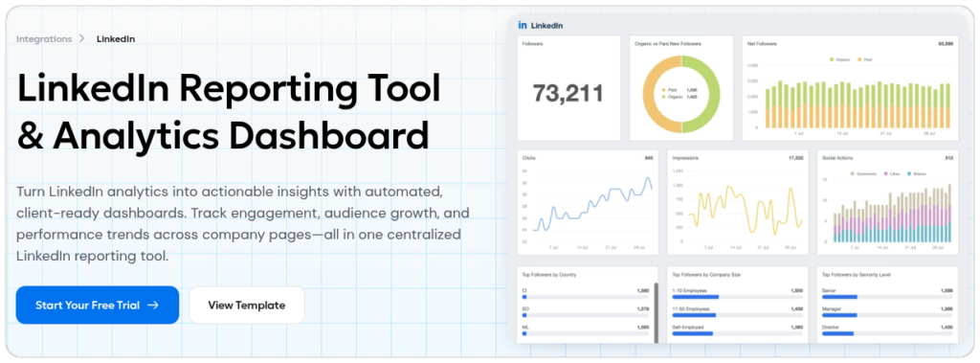This screenshot has height=363, width=980.
Task: Select the 11-50 Employees row
Action: click(x=738, y=311)
